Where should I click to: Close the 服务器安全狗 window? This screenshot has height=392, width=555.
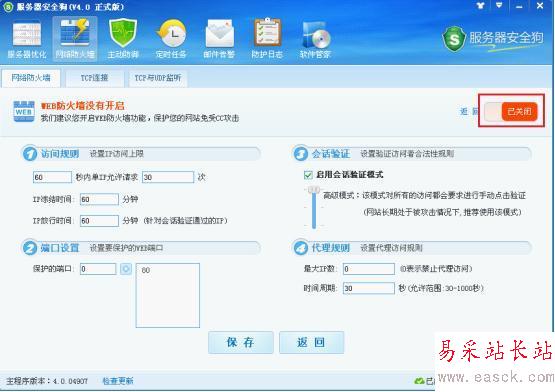540,5
